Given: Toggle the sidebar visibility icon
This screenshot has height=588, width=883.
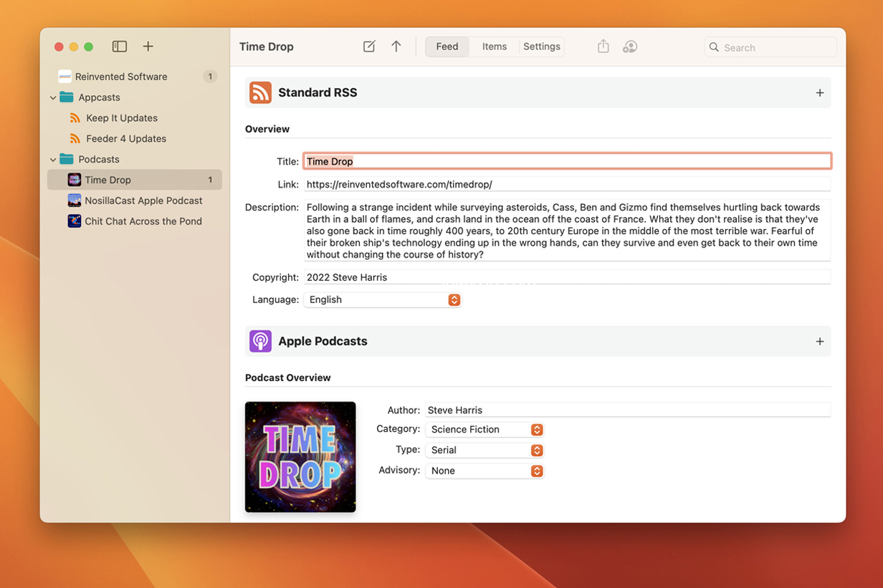Looking at the screenshot, I should pyautogui.click(x=120, y=47).
